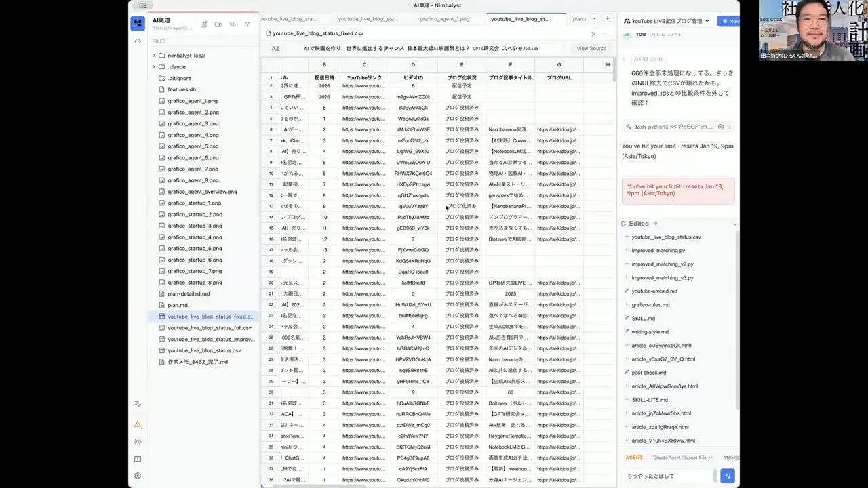Click the chat message input field

668,476
